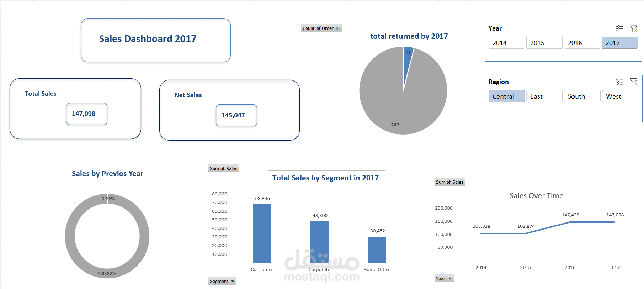This screenshot has height=289, width=644.
Task: Select East in Region slicer
Action: coord(544,96)
